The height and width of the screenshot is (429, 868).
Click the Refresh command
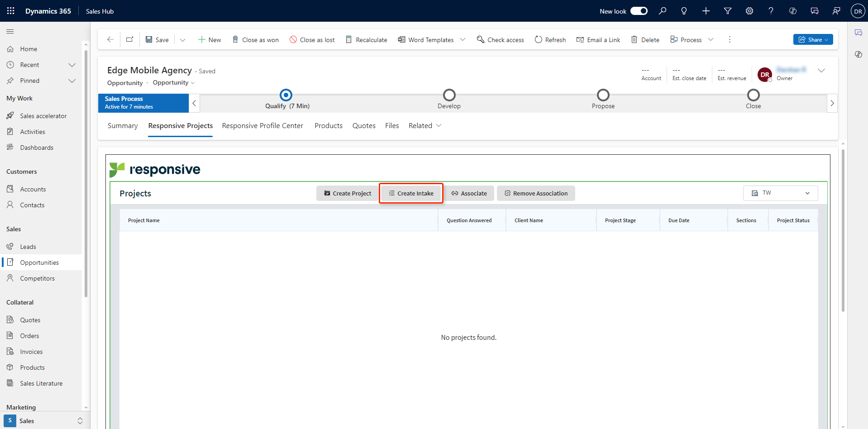click(550, 39)
